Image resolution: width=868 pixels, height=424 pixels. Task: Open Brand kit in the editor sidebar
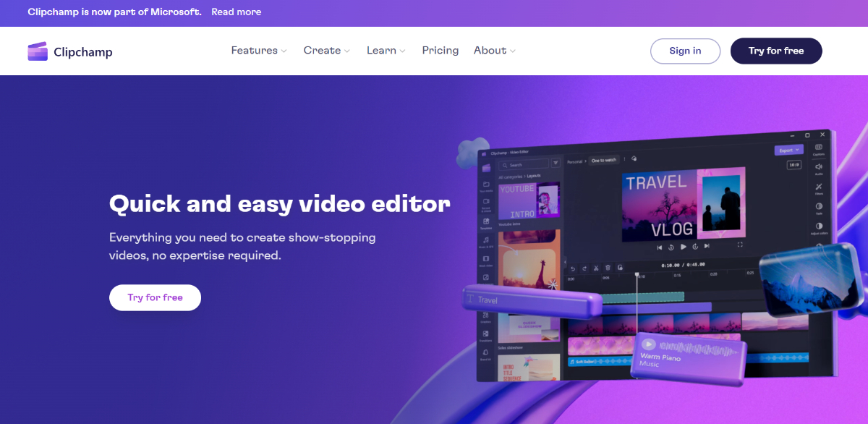[485, 355]
